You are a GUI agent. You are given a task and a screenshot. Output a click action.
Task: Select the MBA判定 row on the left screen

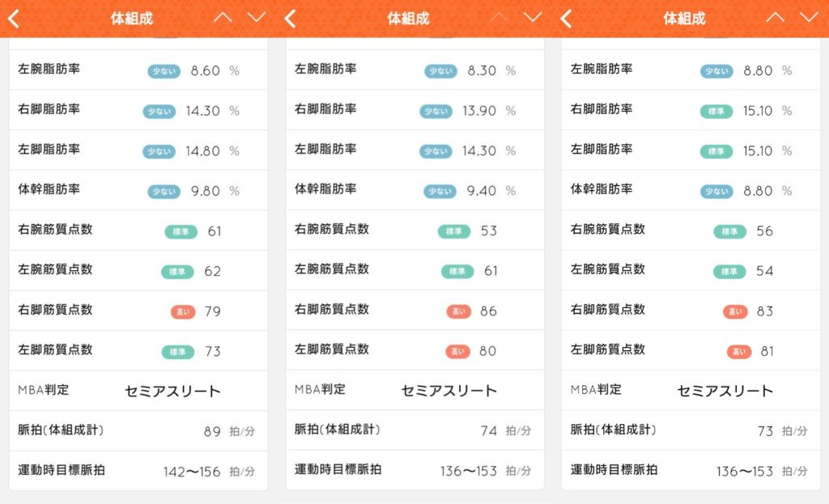(x=138, y=391)
